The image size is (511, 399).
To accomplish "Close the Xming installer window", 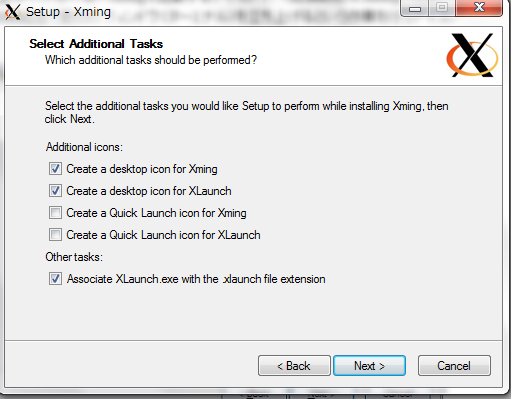I will tap(479, 8).
